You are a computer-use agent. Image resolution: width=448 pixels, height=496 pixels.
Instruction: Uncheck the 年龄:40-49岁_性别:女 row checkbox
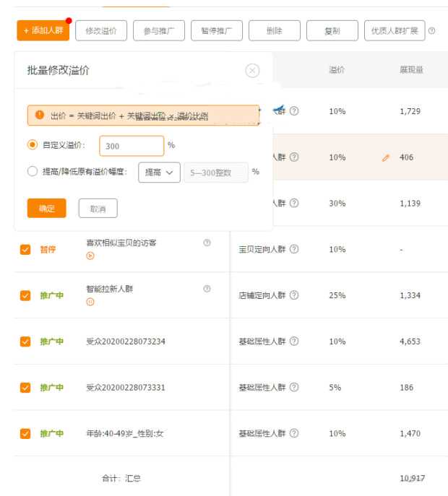(x=25, y=433)
